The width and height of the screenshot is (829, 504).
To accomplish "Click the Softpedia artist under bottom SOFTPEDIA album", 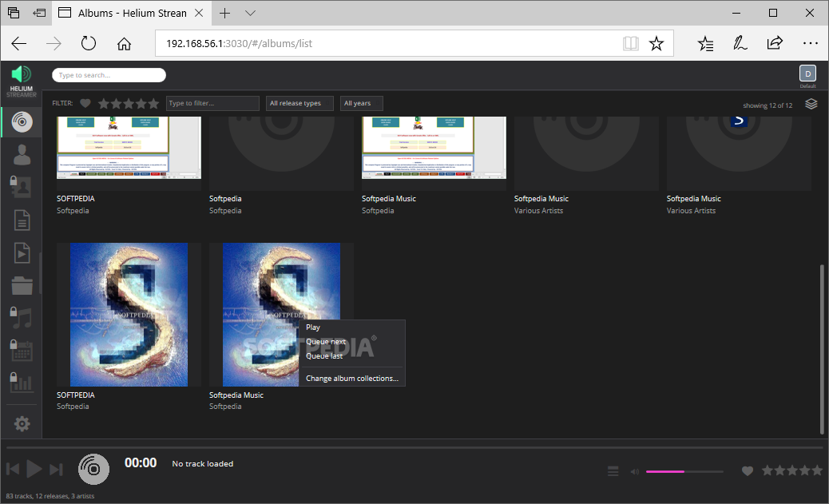I will (x=73, y=407).
